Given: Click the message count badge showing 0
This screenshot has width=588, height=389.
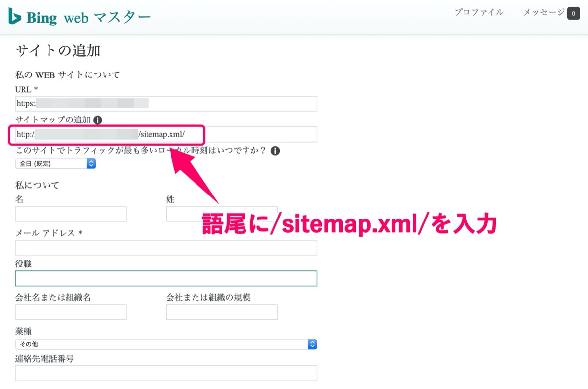Looking at the screenshot, I should tap(573, 13).
